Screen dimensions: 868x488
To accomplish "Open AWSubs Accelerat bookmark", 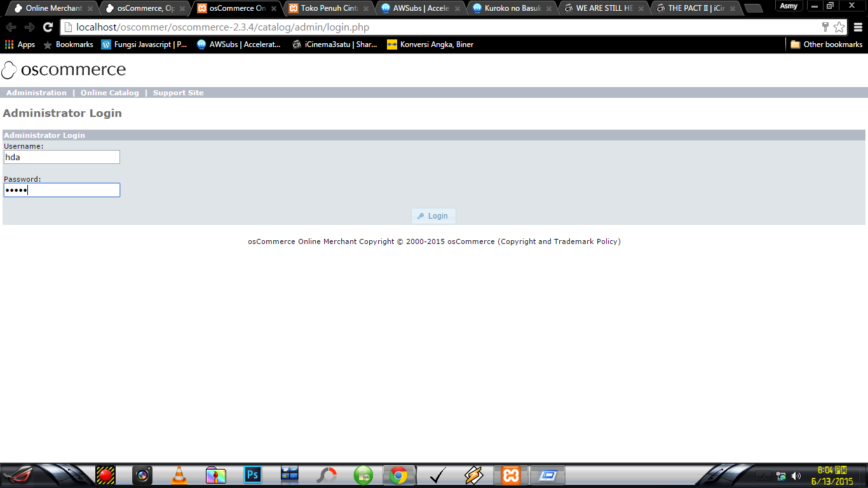I will [x=239, y=44].
